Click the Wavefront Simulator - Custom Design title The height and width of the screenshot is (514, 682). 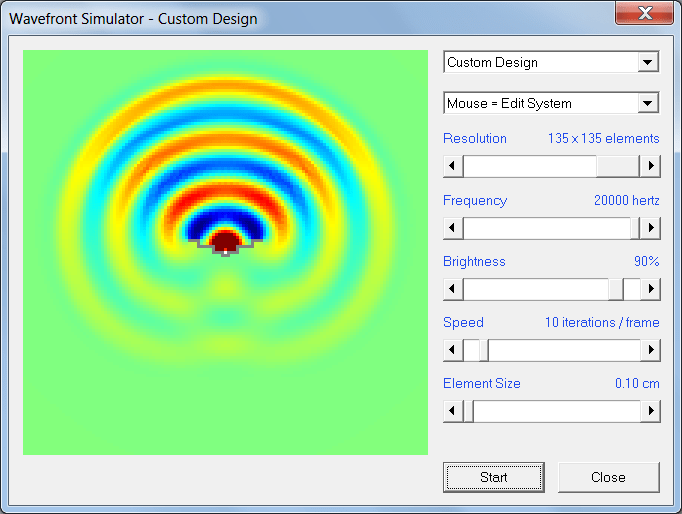coord(133,19)
